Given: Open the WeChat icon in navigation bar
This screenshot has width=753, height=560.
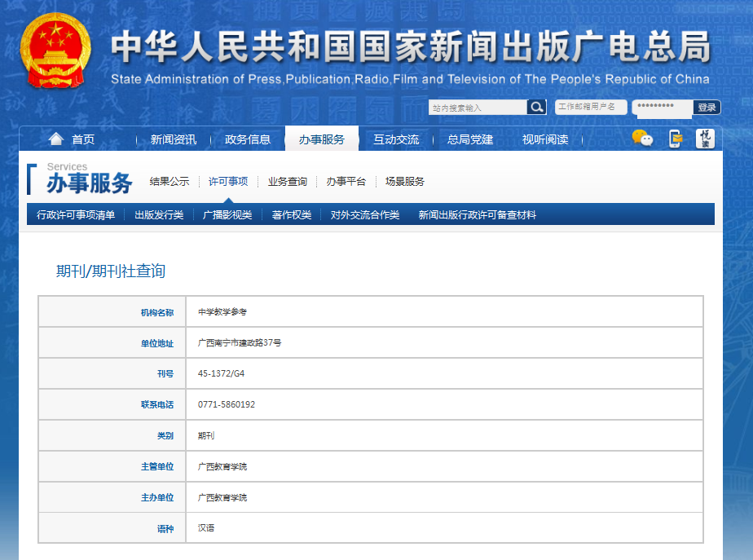Looking at the screenshot, I should click(x=642, y=139).
